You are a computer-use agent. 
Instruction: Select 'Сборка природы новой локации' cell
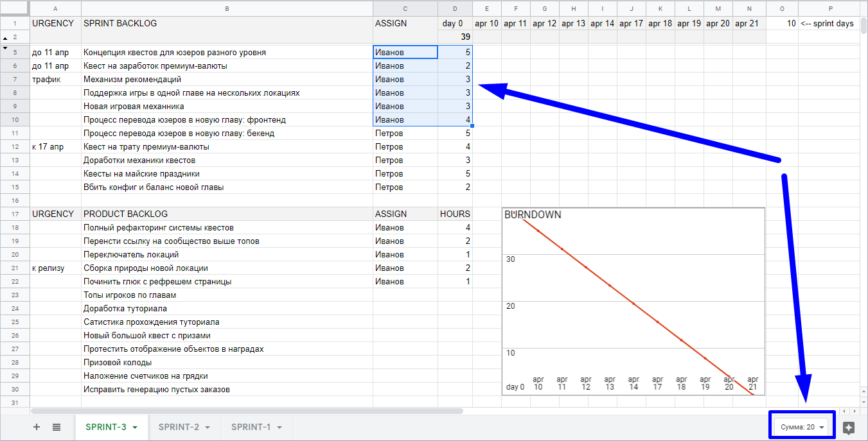tap(227, 268)
